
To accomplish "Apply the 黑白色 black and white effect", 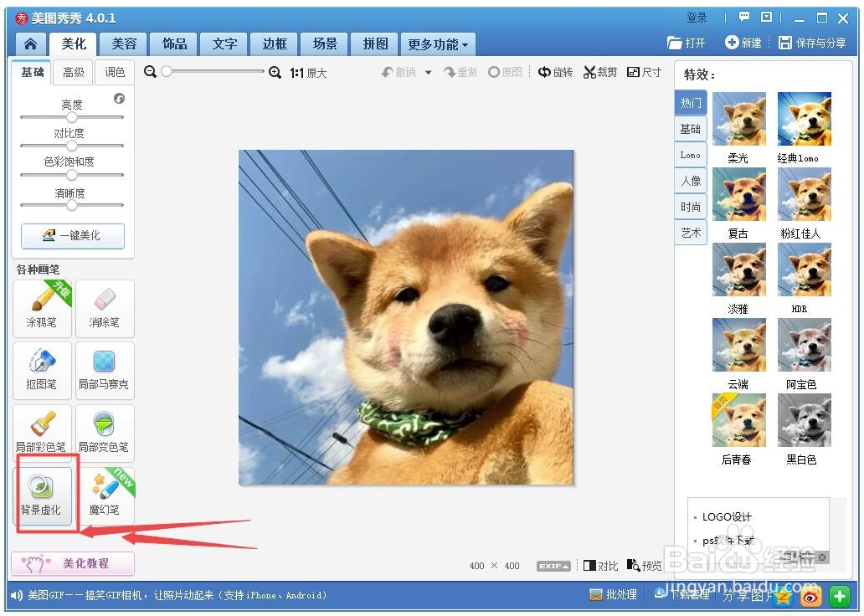I will point(805,420).
